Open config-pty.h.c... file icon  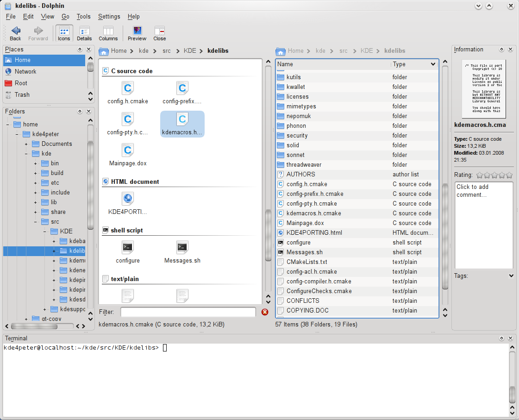pyautogui.click(x=128, y=124)
